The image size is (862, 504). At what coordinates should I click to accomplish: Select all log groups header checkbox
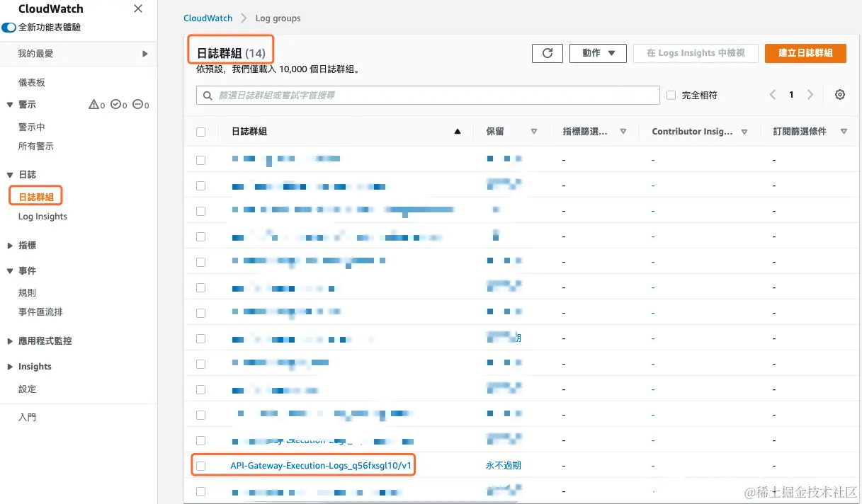(201, 132)
